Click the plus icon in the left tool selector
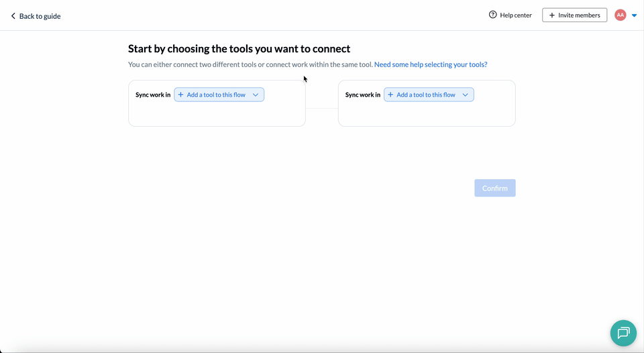Image resolution: width=644 pixels, height=353 pixels. point(180,95)
